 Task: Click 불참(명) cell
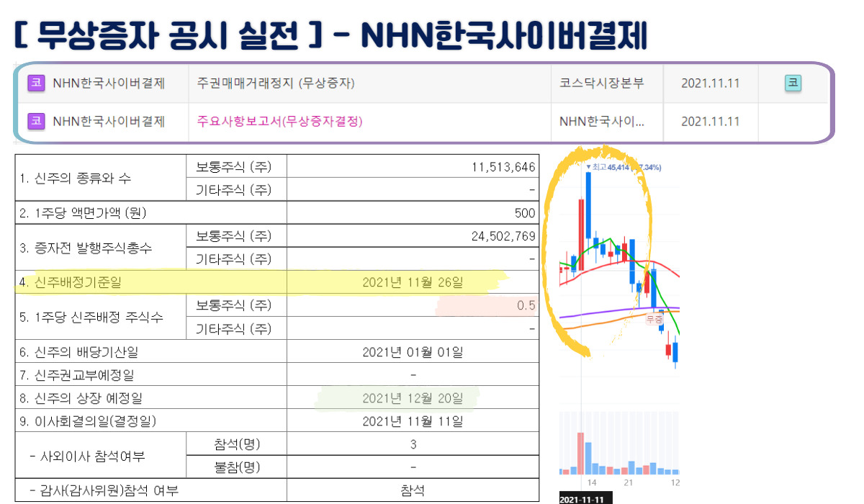click(x=237, y=467)
